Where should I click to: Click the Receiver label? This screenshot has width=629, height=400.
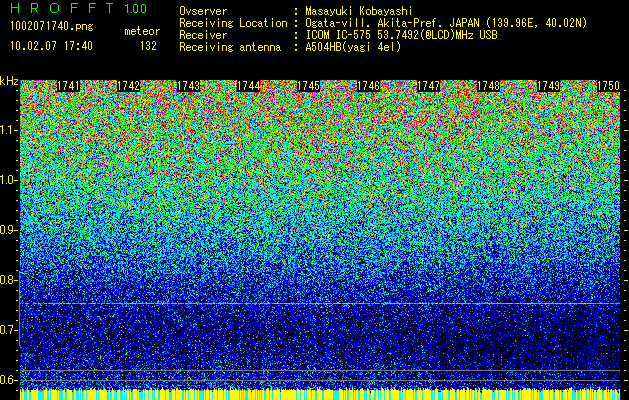[203, 35]
